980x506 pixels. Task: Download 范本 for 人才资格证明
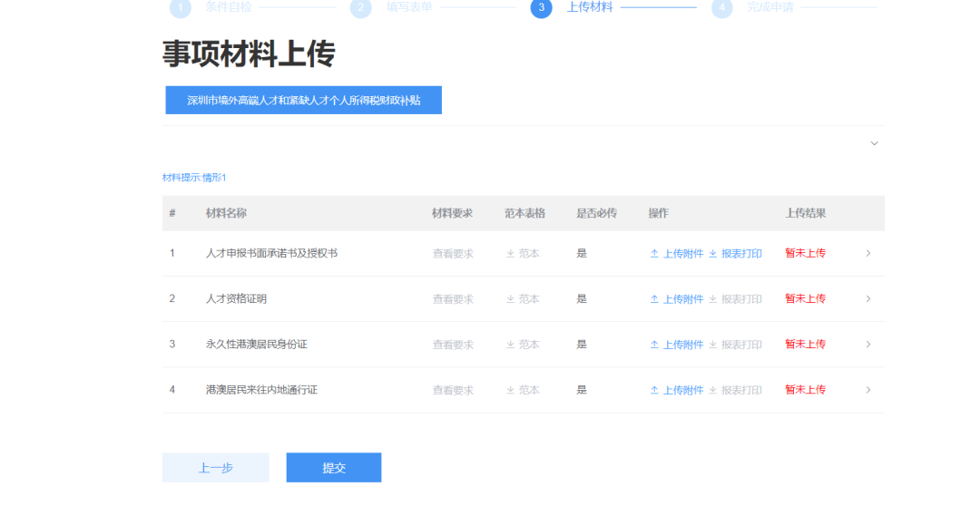(524, 299)
